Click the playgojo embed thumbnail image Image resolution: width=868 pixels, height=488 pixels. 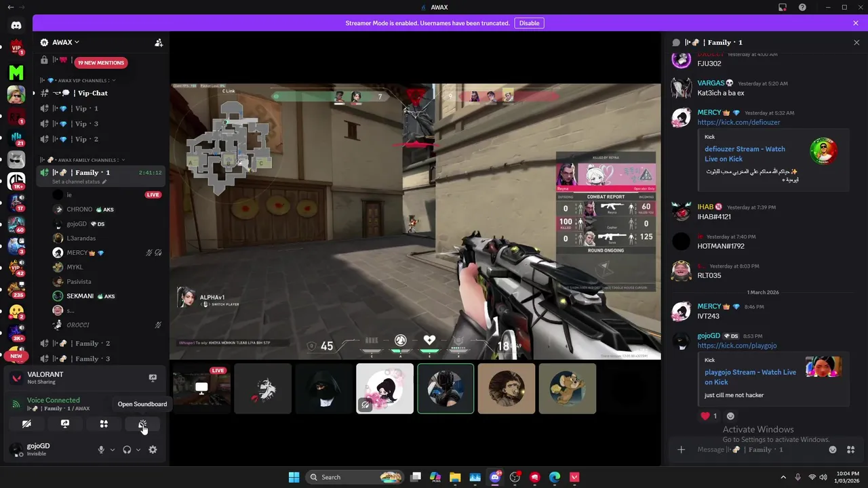click(x=823, y=367)
